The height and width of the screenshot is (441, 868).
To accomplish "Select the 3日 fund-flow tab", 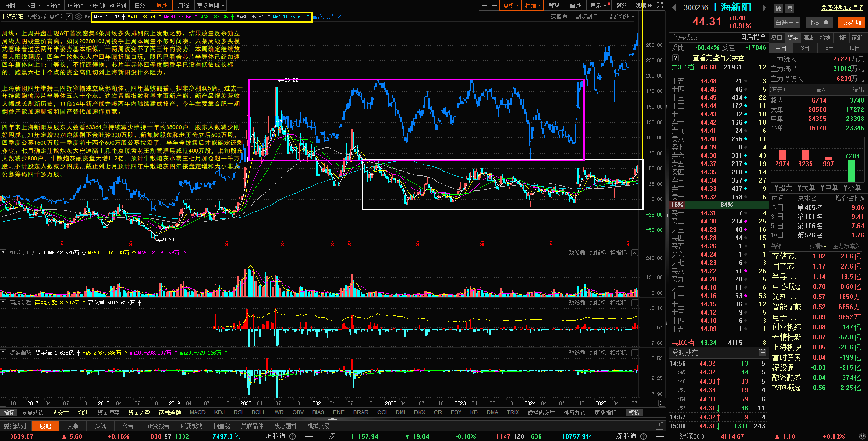I will pos(805,48).
